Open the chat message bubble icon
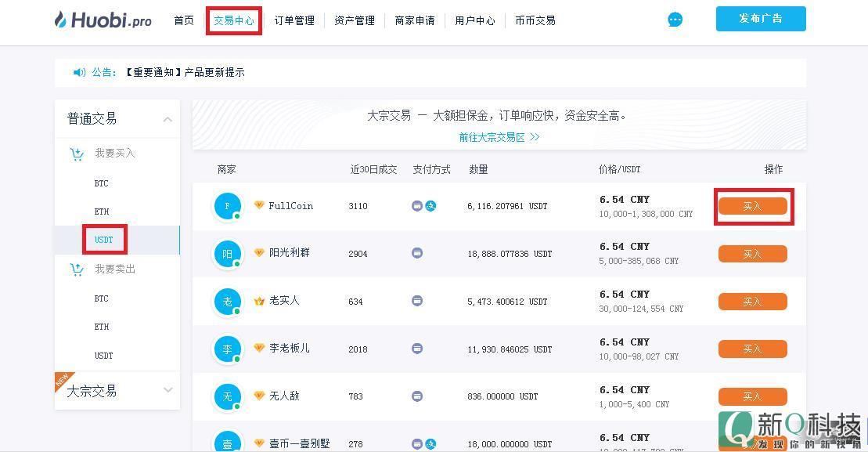 pyautogui.click(x=675, y=20)
